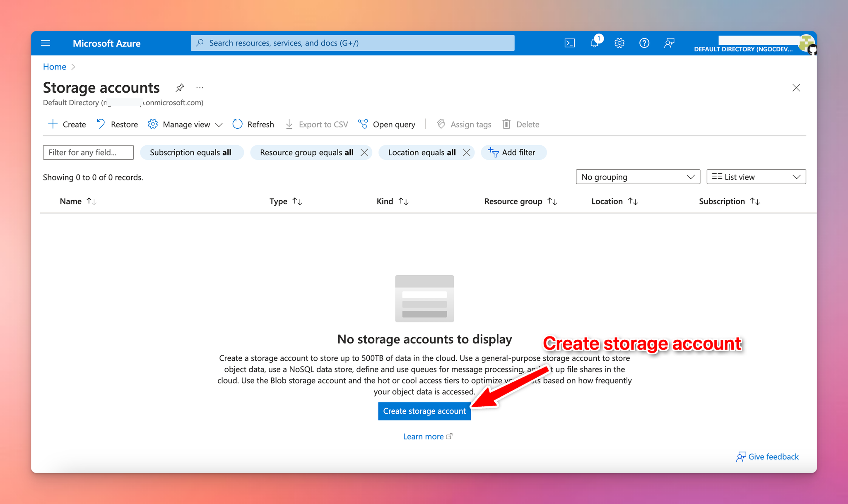Open portal settings gear
The width and height of the screenshot is (848, 504).
tap(619, 43)
